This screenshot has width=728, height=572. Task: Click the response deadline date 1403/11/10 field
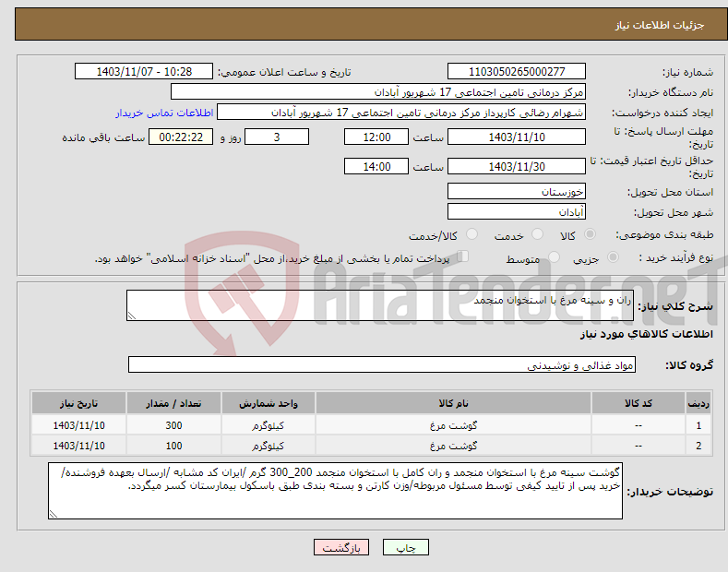517,137
